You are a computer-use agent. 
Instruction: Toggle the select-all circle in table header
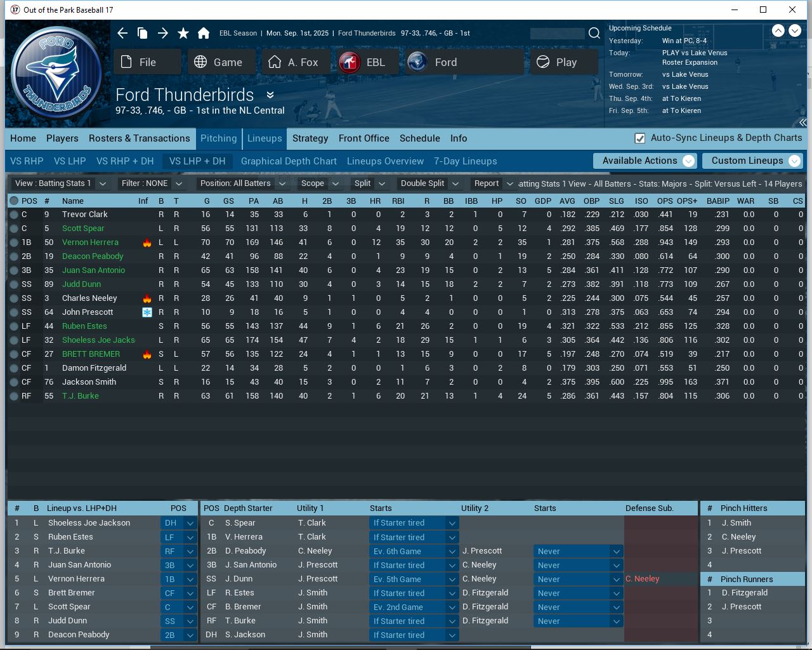coord(14,201)
